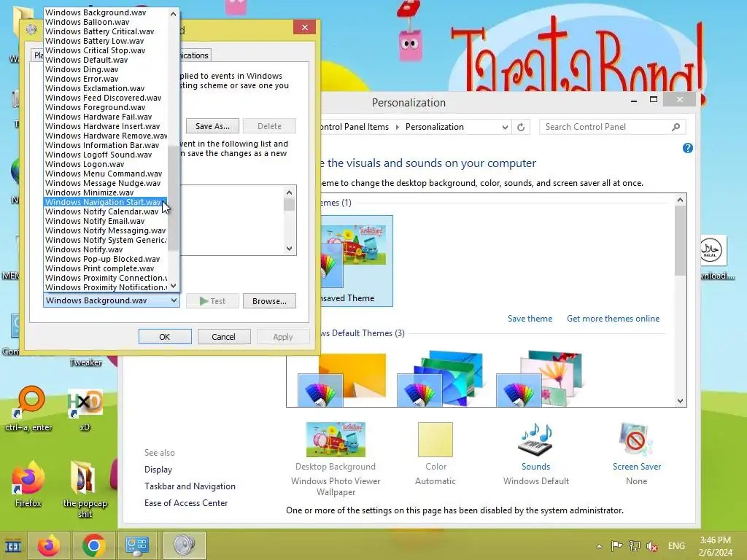This screenshot has width=747, height=560.
Task: Open Firefox from the taskbar
Action: pyautogui.click(x=49, y=545)
